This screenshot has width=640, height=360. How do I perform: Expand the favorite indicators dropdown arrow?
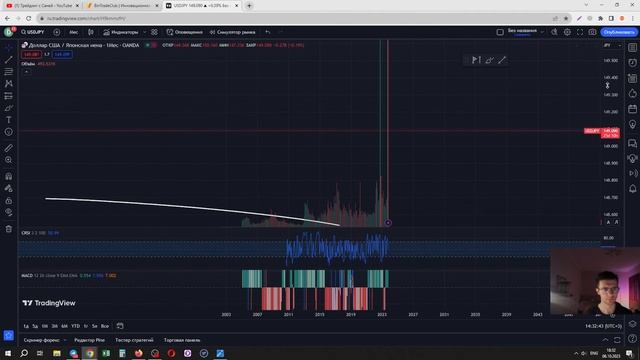click(144, 32)
